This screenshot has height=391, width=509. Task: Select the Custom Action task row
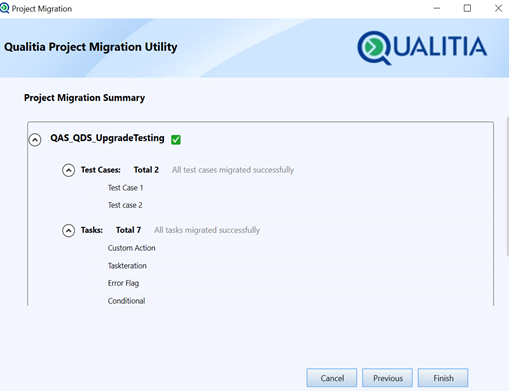tap(293, 248)
